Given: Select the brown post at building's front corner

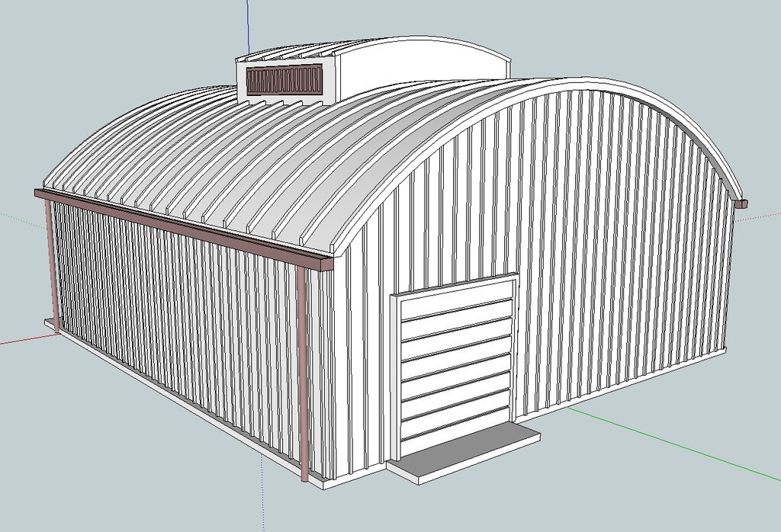Looking at the screenshot, I should (302, 373).
